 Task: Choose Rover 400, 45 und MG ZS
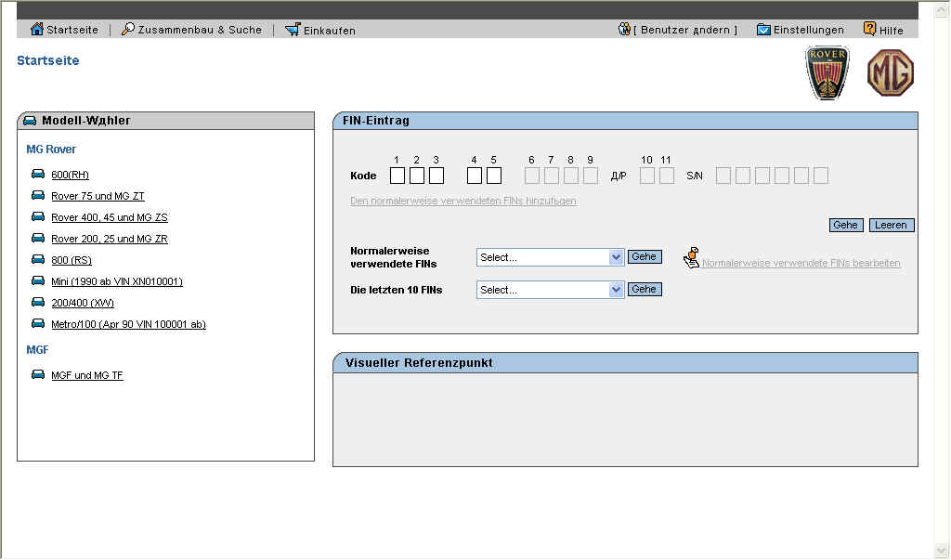tap(110, 217)
